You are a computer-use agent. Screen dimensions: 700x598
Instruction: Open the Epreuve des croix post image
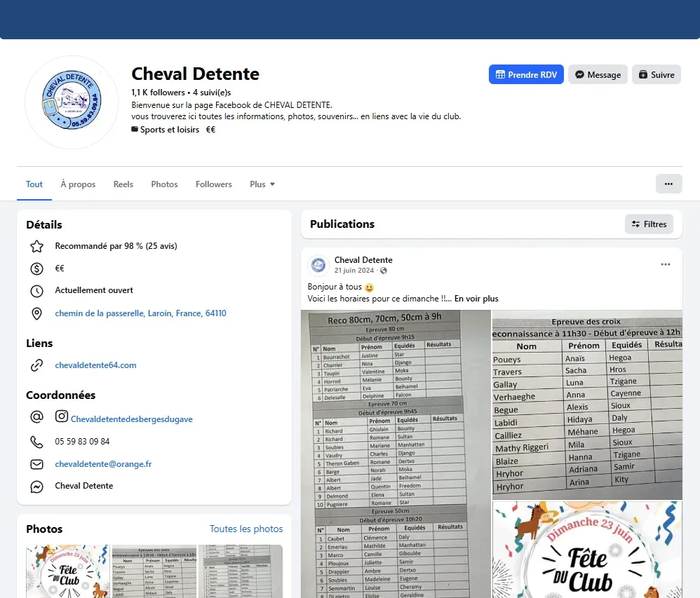pos(587,405)
